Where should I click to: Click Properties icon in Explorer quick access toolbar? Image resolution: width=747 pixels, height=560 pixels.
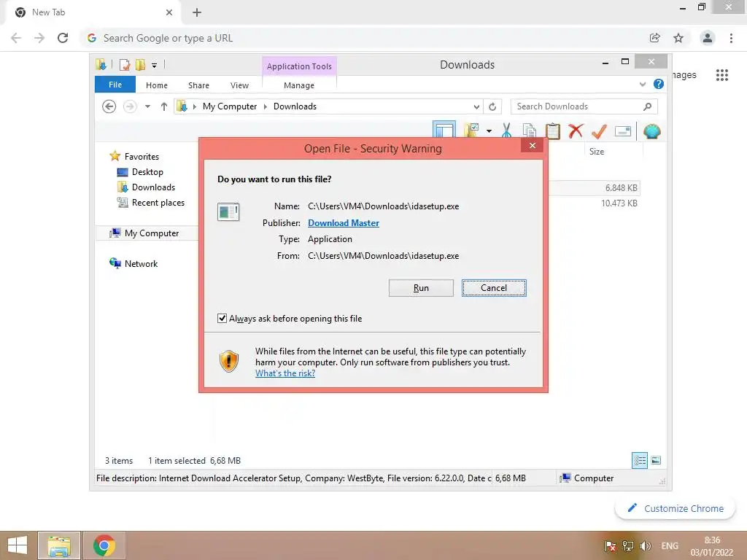(125, 64)
